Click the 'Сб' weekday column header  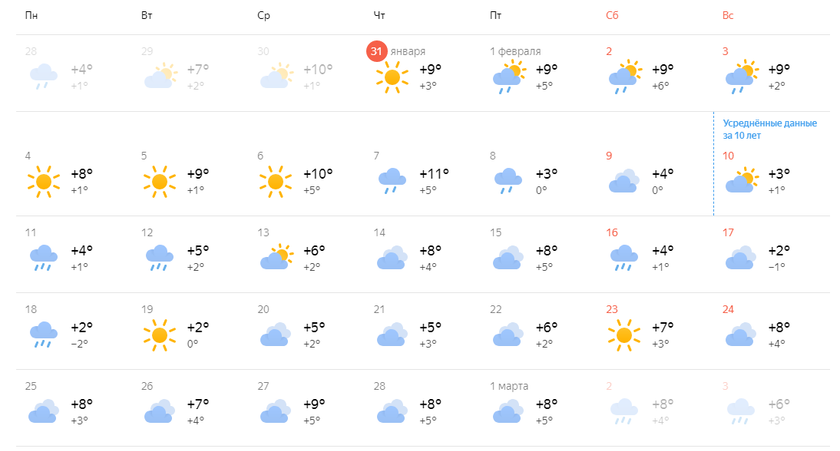(x=612, y=15)
